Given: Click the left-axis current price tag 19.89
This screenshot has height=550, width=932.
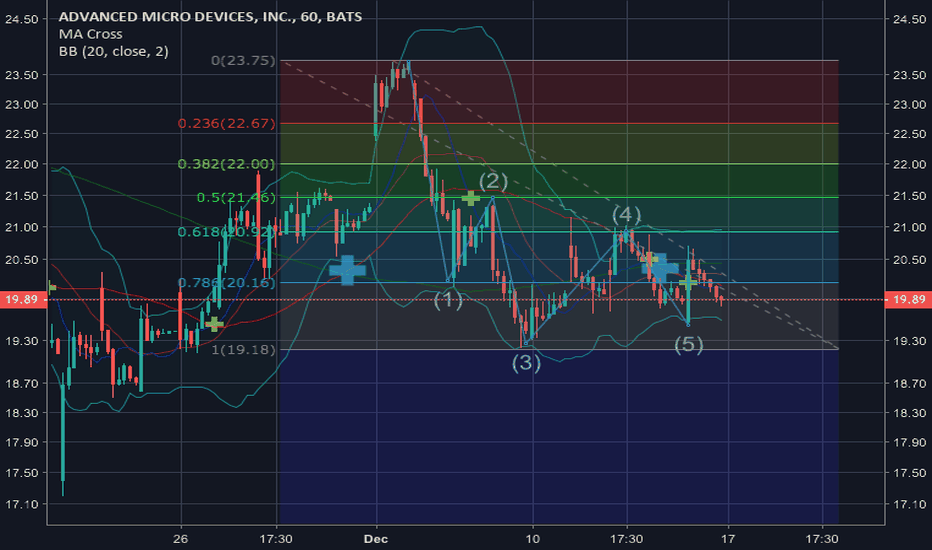Looking at the screenshot, I should pos(22,299).
